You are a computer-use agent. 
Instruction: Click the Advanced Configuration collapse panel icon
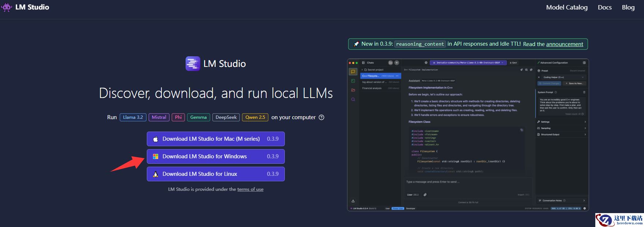pos(584,63)
